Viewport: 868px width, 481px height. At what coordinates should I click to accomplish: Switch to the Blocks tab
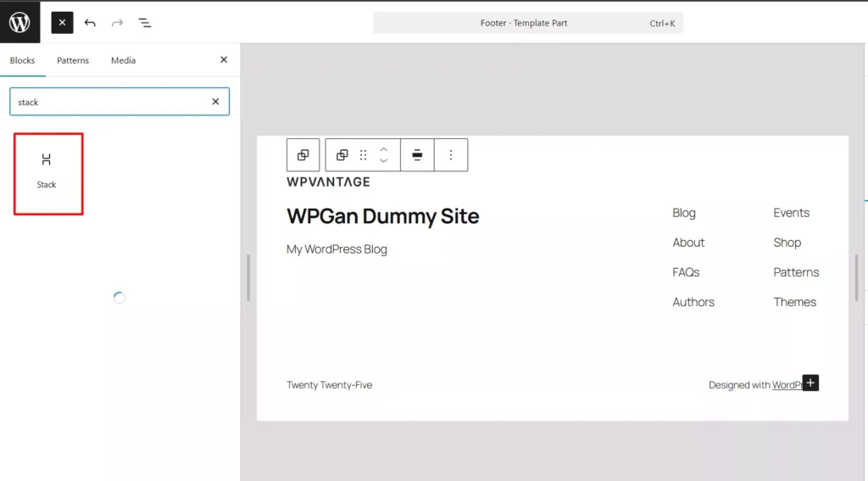[x=22, y=60]
